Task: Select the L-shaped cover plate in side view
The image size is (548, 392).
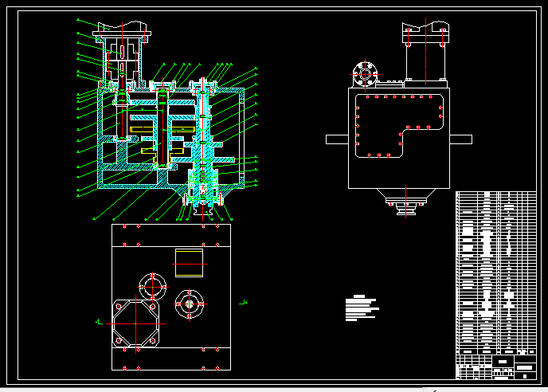Action: pyautogui.click(x=399, y=126)
